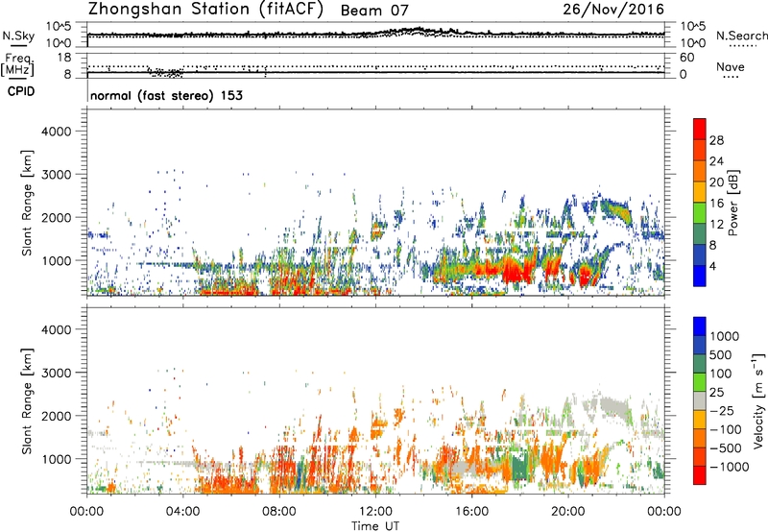Click the 60 tick on Nave axis

point(686,58)
